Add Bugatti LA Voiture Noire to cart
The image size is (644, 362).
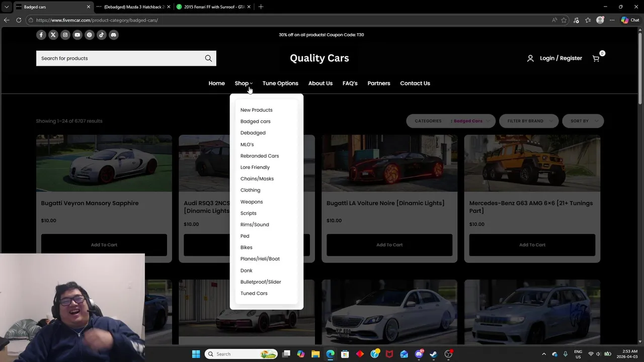pos(389,245)
